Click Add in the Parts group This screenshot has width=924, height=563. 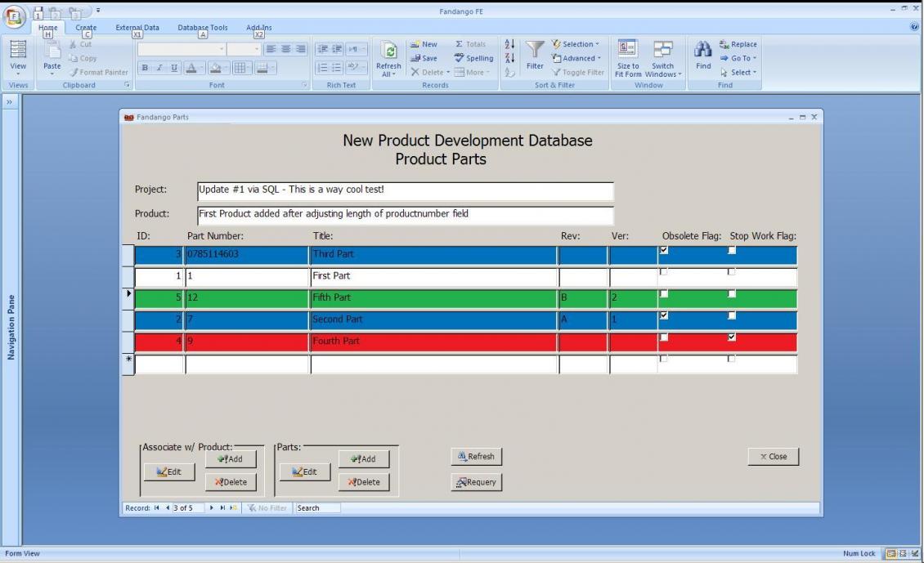pyautogui.click(x=364, y=458)
